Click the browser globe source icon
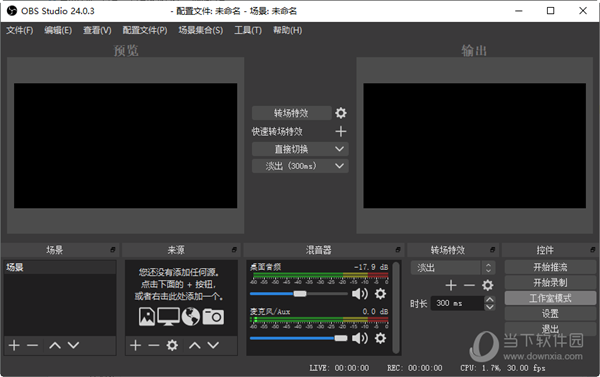 point(191,317)
